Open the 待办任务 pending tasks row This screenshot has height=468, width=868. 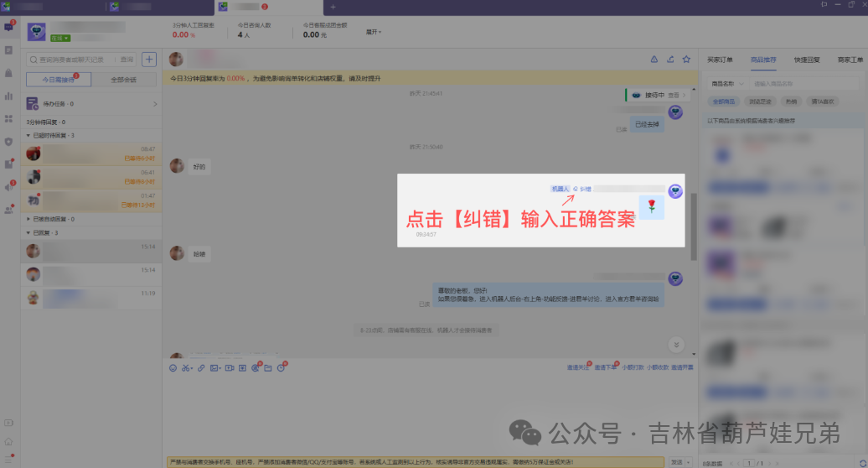coord(91,103)
